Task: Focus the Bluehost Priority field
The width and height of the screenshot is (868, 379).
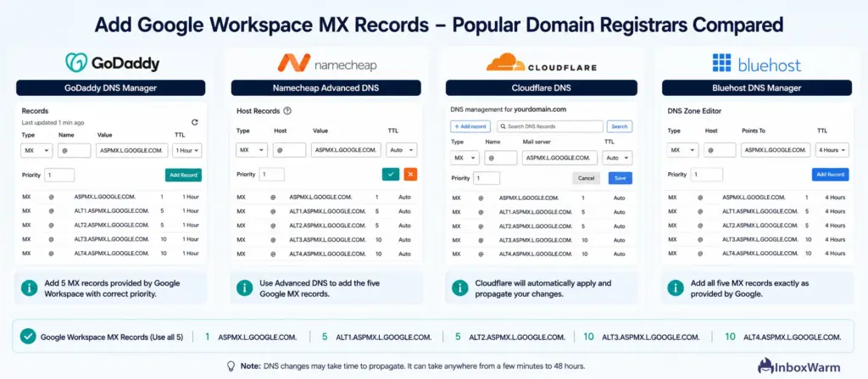Action: 706,175
